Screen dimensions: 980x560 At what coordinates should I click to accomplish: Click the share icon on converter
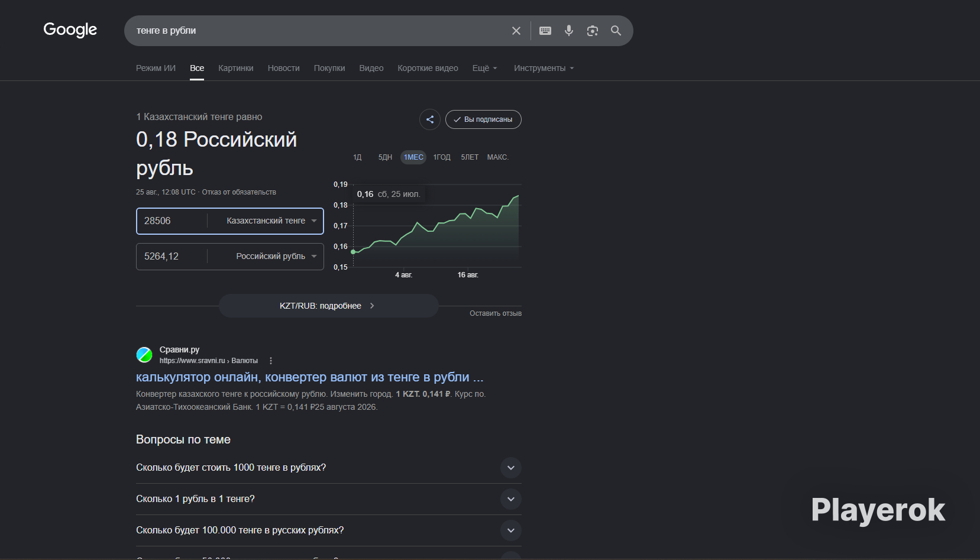[430, 119]
